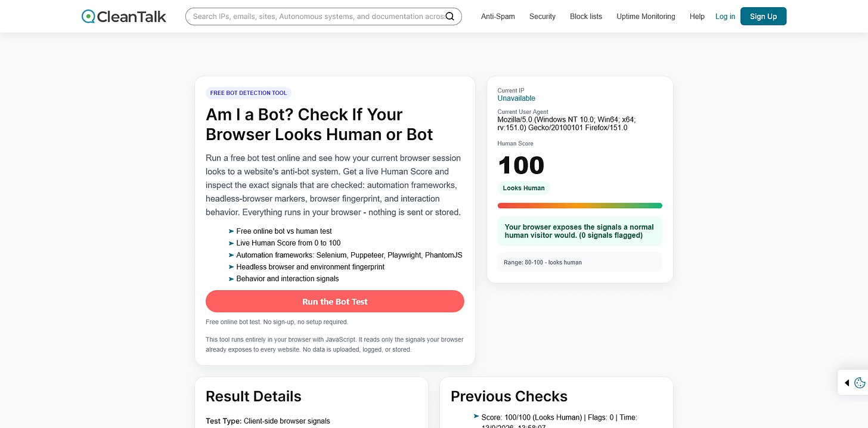Viewport: 868px width, 428px height.
Task: Open the Anti-Spam menu
Action: click(498, 17)
